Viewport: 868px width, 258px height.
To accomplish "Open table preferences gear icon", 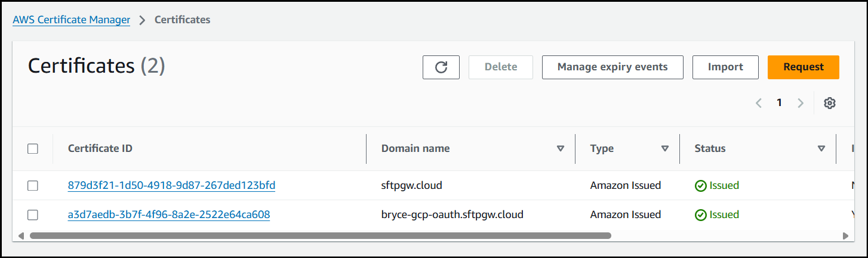I will coord(829,103).
